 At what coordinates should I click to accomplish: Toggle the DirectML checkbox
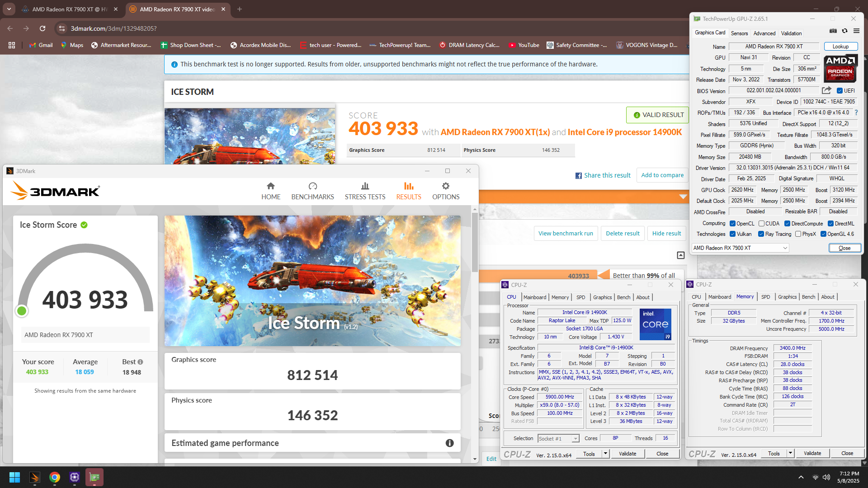pos(830,224)
